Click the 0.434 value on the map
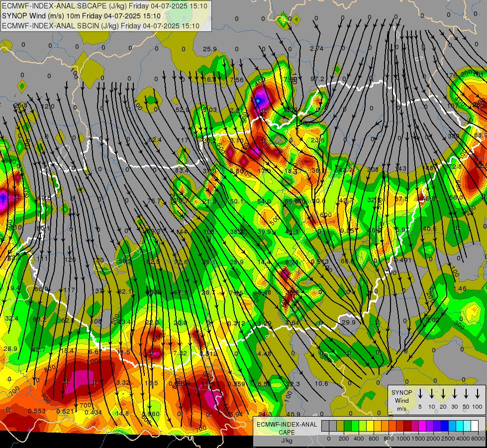 pyautogui.click(x=93, y=412)
